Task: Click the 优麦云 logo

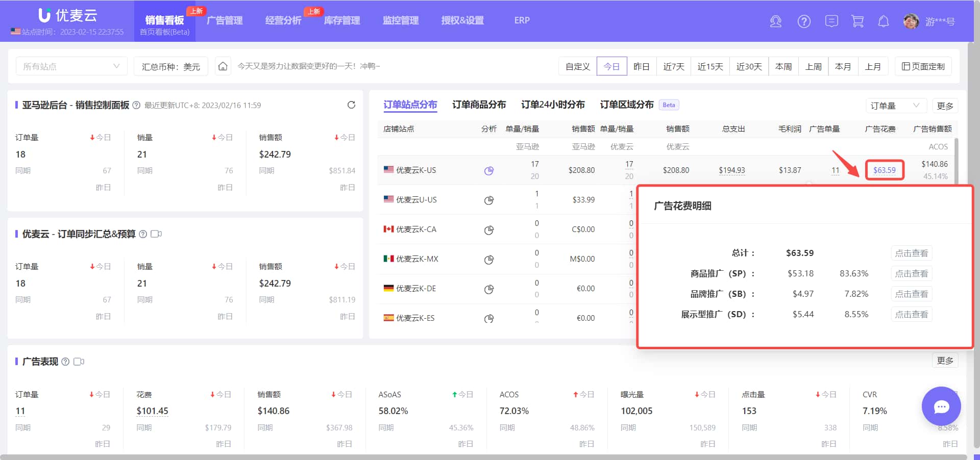Action: [67, 15]
